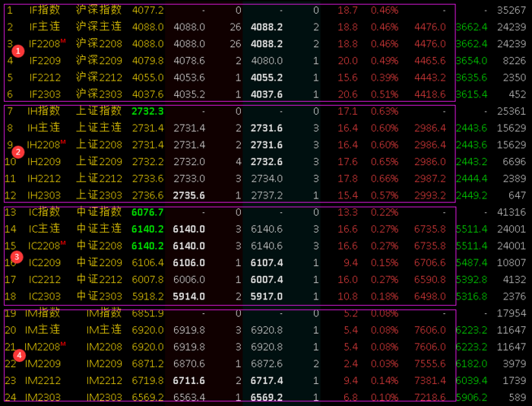Click the 2993.2 upper limit cell
The image size is (532, 406).
coord(430,195)
